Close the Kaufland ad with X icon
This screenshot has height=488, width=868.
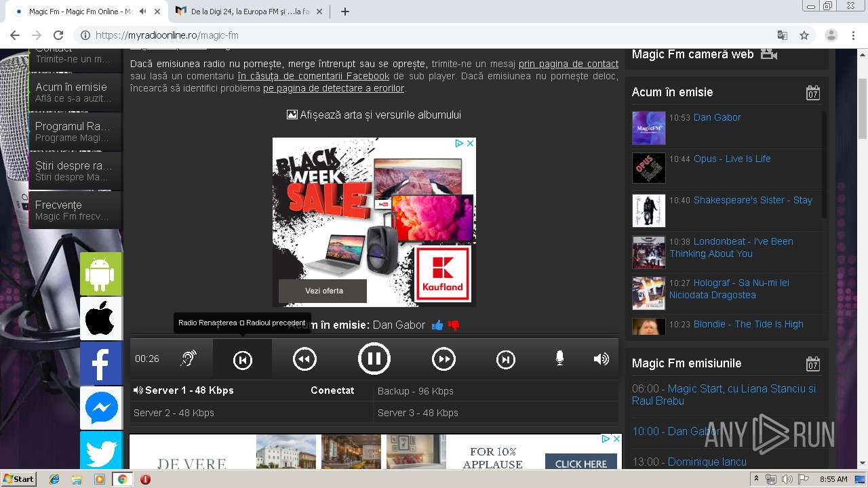(x=470, y=143)
